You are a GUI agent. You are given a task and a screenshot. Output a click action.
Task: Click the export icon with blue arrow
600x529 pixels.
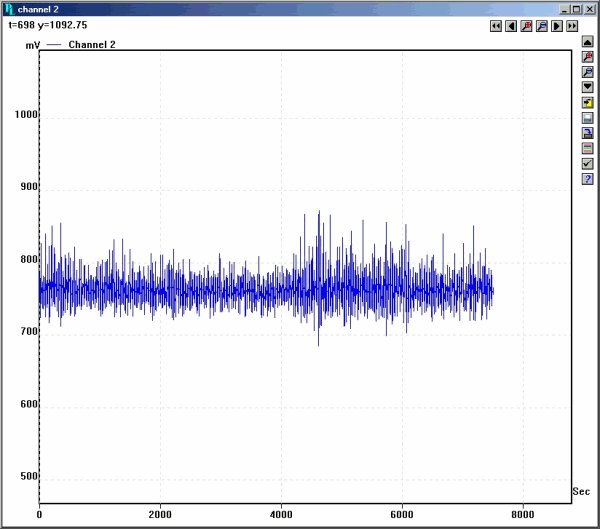point(588,133)
